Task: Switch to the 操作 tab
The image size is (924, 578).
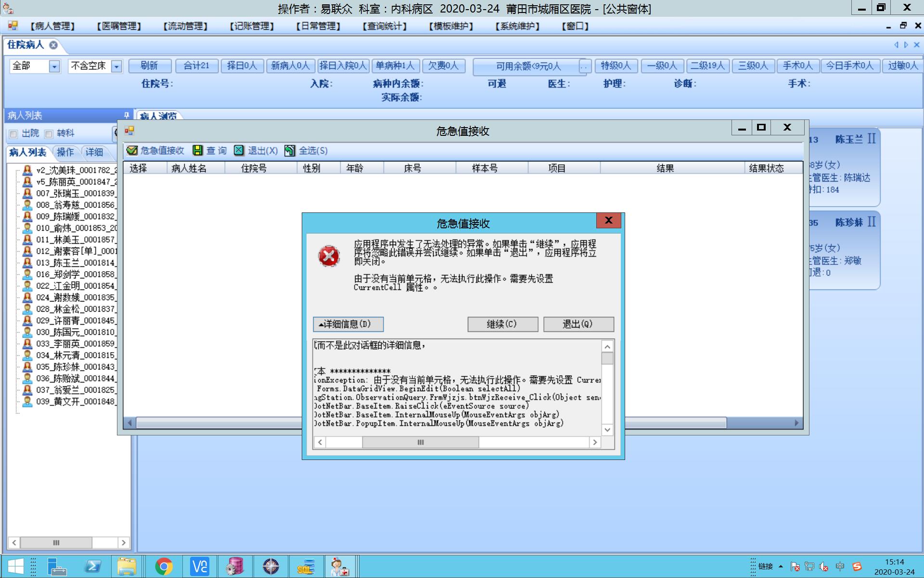Action: pos(65,152)
